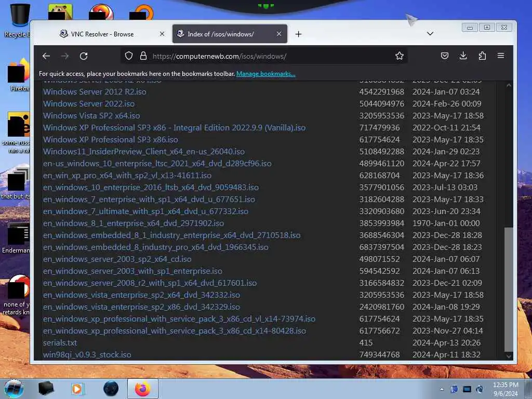532x399 pixels.
Task: Open windows_embedded_8_industry_pro iso link
Action: (x=156, y=247)
